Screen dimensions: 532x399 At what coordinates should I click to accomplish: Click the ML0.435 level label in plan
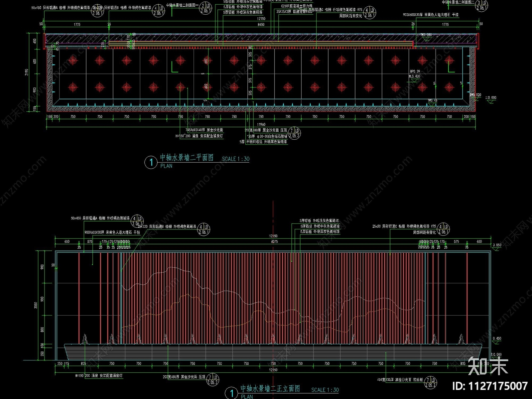click(x=415, y=76)
